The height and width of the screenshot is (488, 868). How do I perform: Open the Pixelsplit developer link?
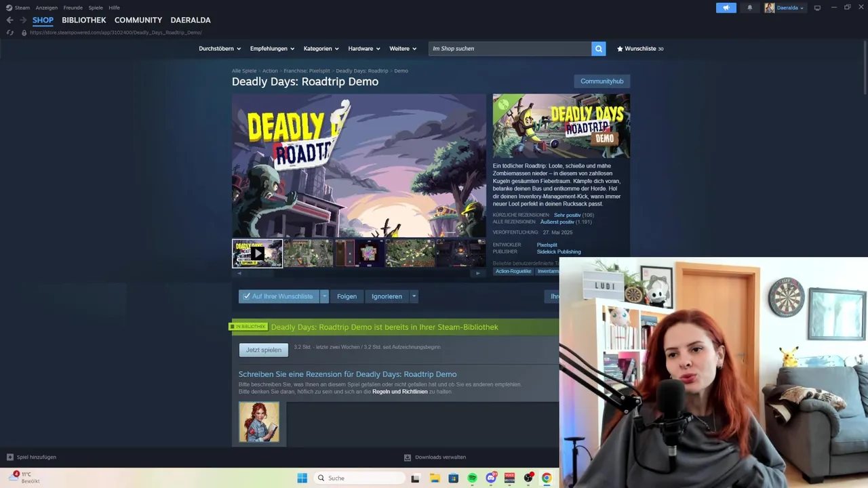(x=547, y=245)
